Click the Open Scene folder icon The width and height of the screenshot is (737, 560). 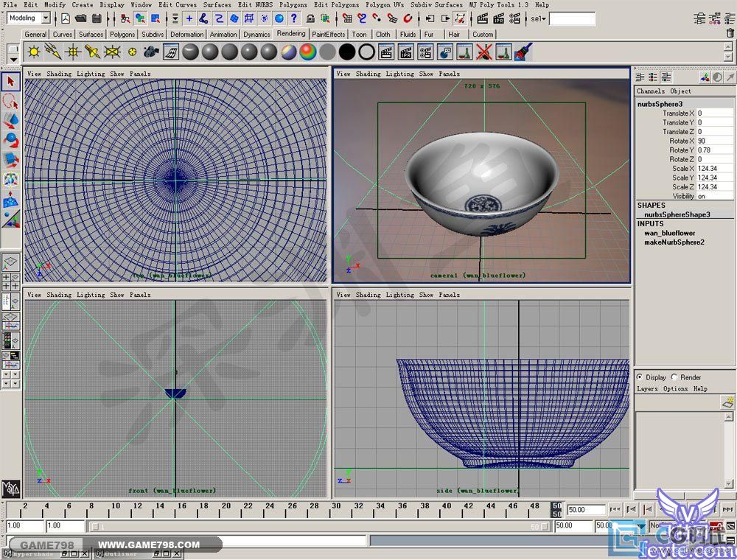[81, 19]
